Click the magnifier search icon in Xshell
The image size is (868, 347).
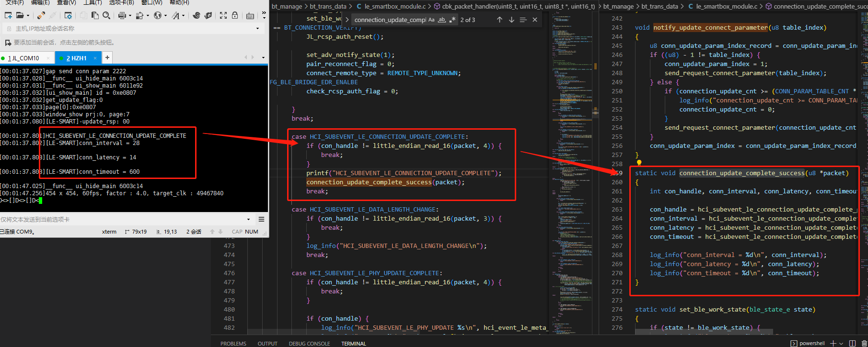(x=106, y=15)
